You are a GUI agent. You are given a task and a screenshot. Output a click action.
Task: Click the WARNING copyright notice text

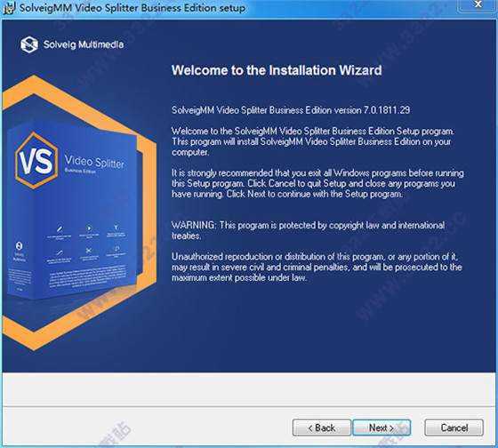pyautogui.click(x=308, y=230)
